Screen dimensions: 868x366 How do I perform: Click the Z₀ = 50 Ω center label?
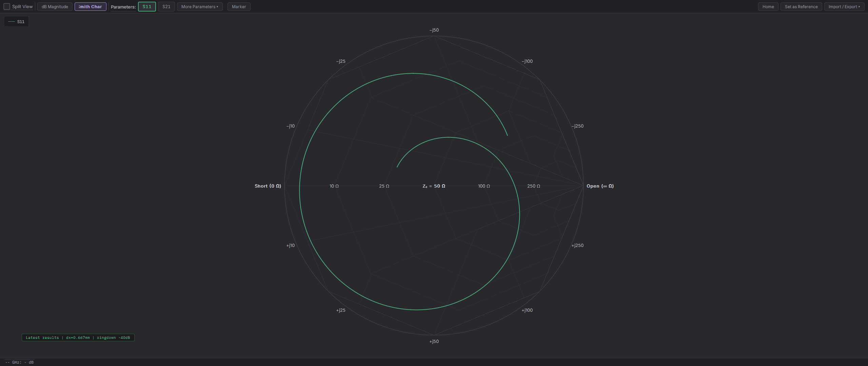tap(434, 186)
